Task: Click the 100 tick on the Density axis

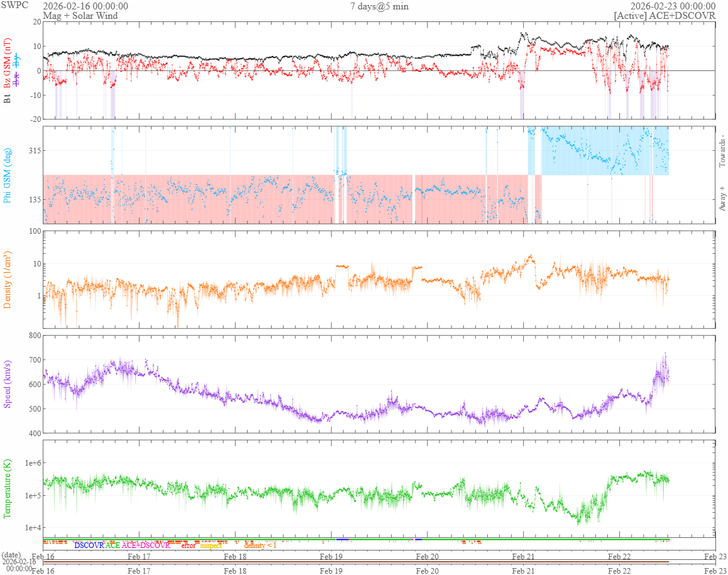Action: pyautogui.click(x=35, y=231)
